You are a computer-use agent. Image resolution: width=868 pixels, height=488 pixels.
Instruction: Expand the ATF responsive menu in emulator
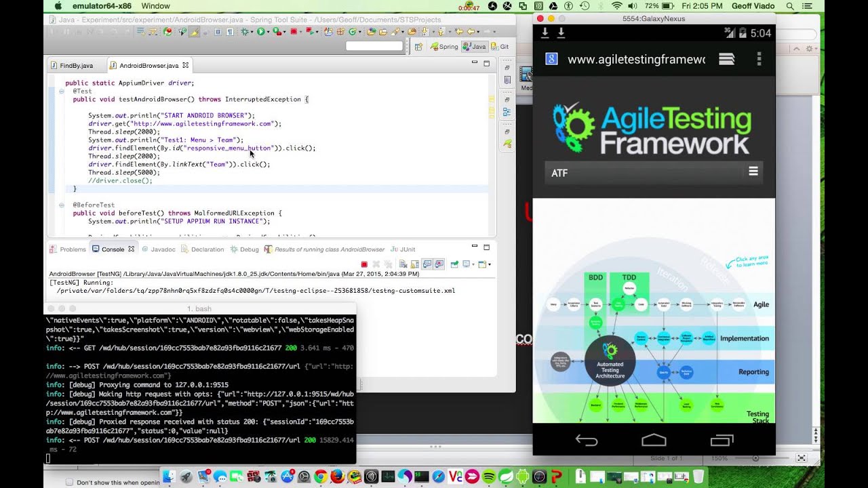753,172
